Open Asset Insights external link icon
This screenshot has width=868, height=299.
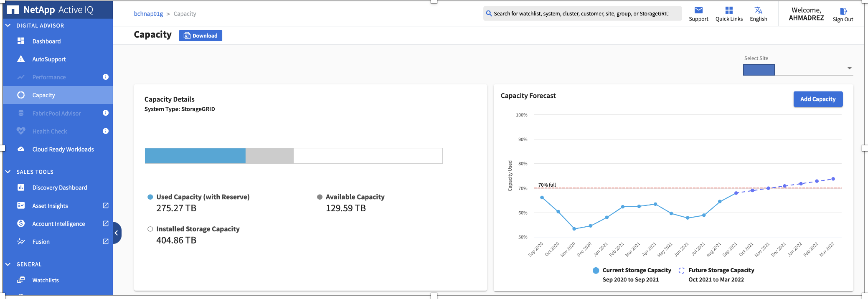pos(106,205)
